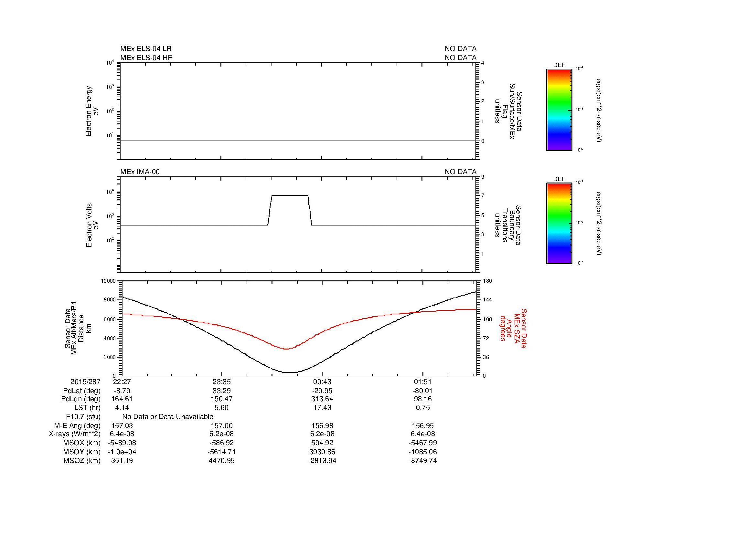Click the PdLon value 164.61
756x534 pixels.
122,399
